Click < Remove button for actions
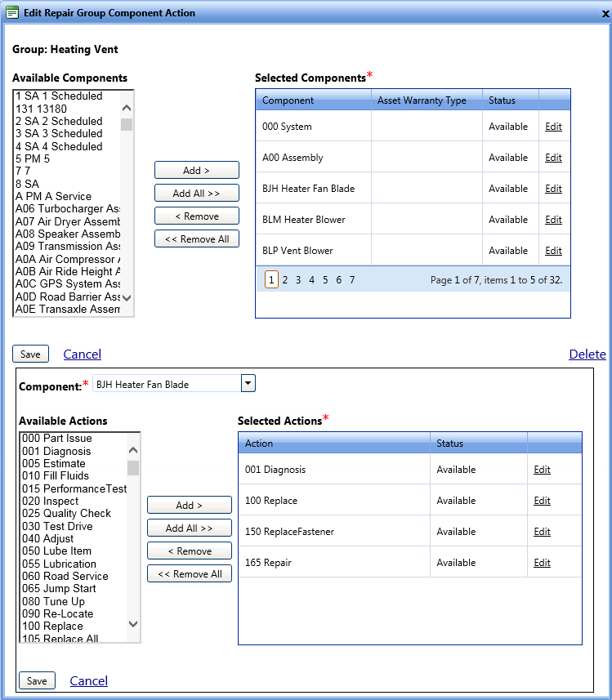 [x=190, y=551]
